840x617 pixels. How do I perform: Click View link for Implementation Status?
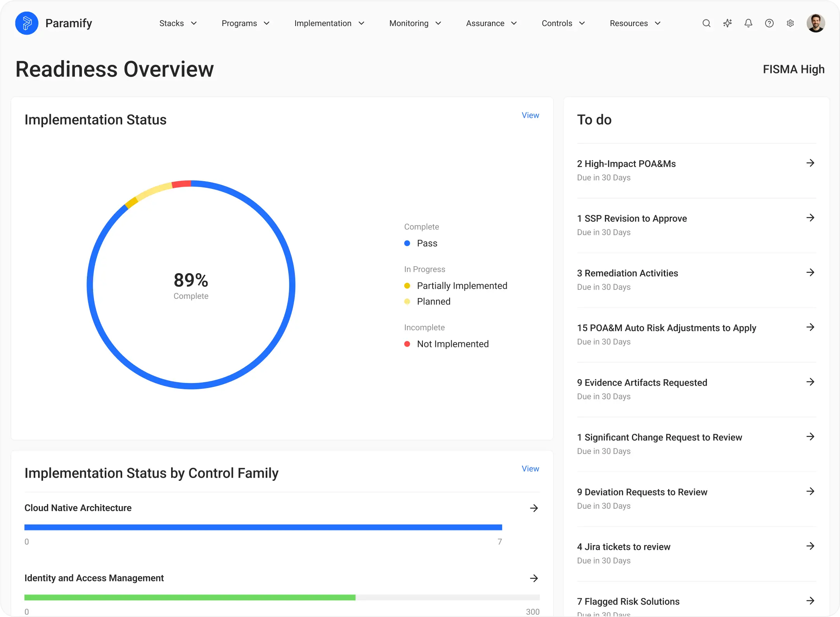click(x=530, y=115)
